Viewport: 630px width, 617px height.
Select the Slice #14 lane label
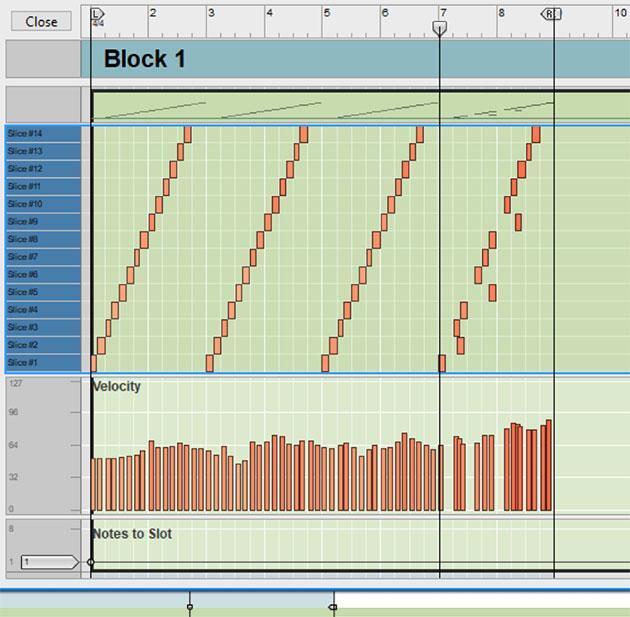point(42,133)
